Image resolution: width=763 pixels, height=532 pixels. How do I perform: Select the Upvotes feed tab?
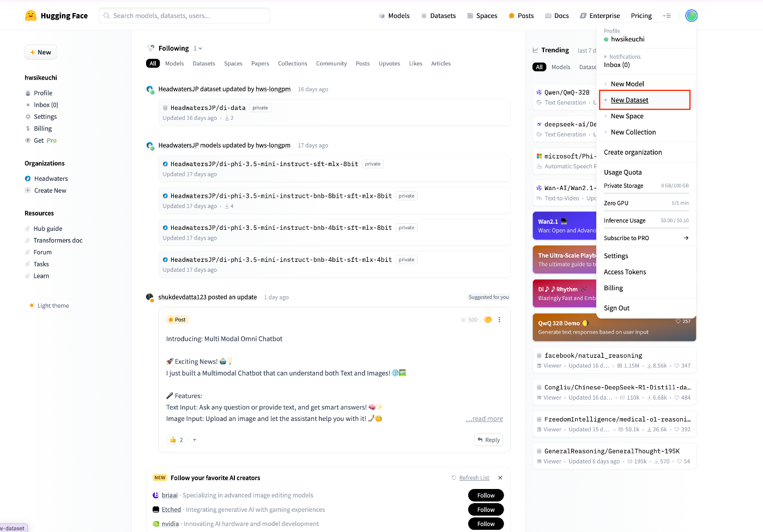[x=389, y=64]
